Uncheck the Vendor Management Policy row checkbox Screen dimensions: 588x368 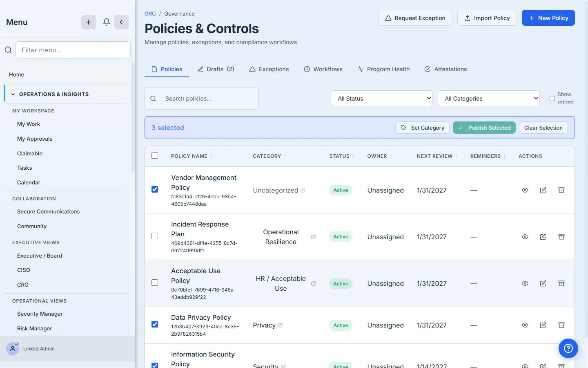(155, 189)
